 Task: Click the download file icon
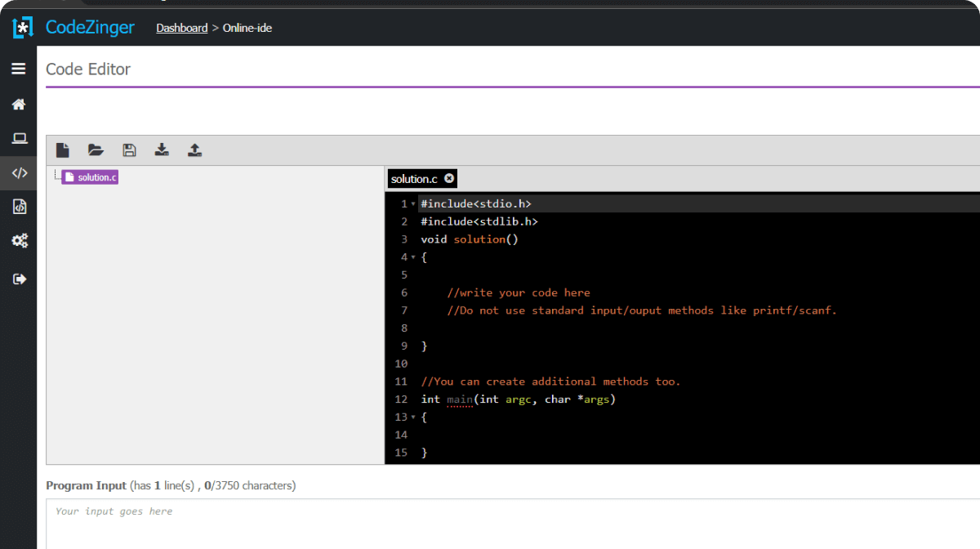click(162, 150)
